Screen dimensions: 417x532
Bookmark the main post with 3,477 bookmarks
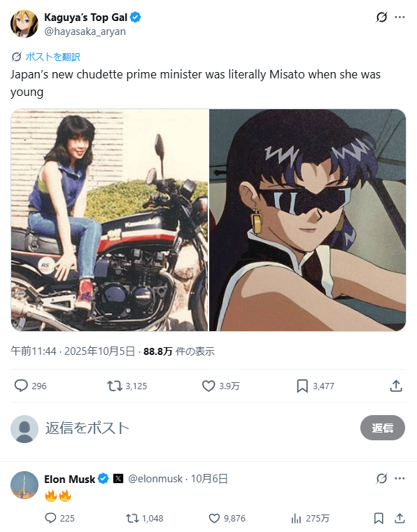(302, 386)
